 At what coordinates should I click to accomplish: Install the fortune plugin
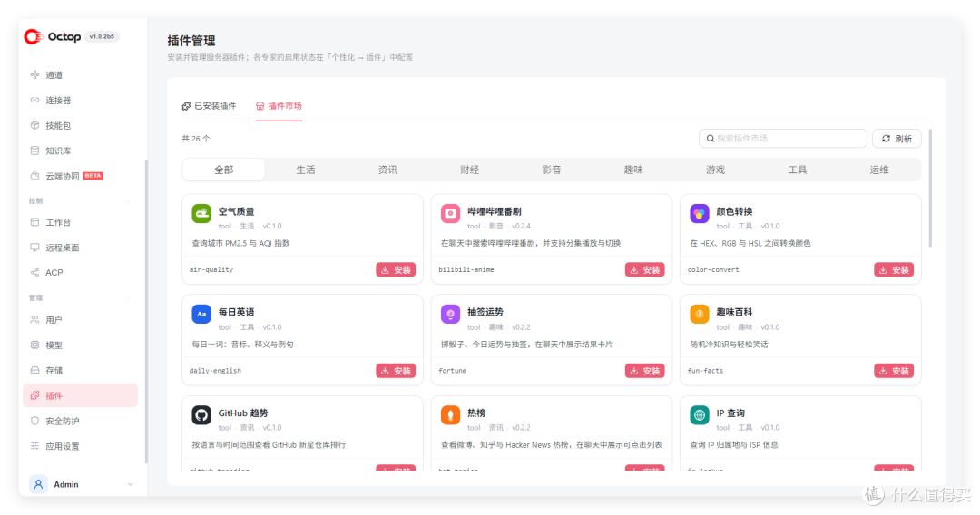[644, 371]
